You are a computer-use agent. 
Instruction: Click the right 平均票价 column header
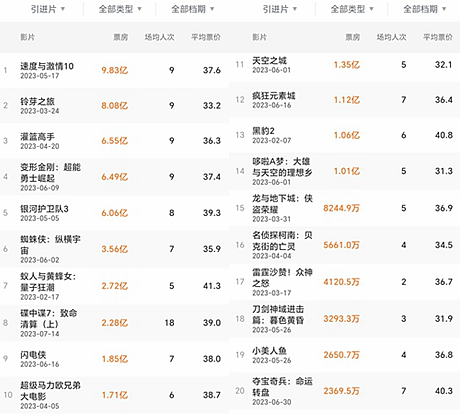pyautogui.click(x=438, y=37)
